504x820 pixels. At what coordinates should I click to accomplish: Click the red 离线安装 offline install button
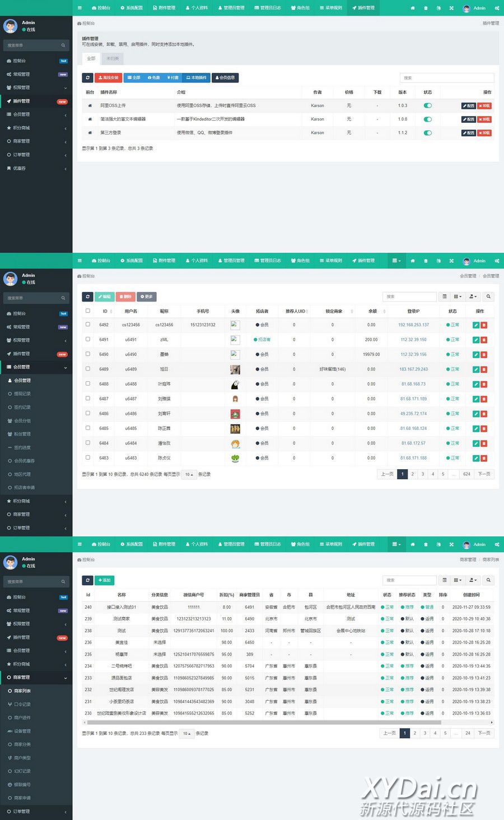pos(109,78)
